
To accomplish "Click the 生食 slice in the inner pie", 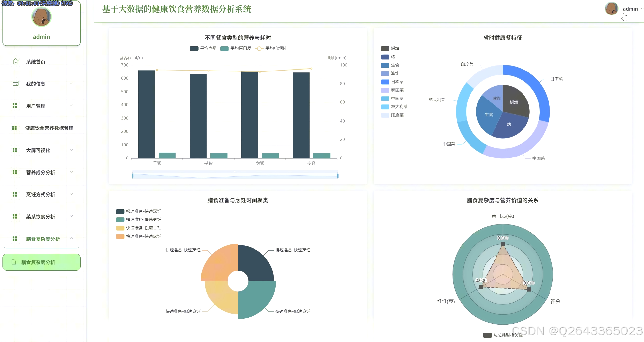I will pyautogui.click(x=489, y=115).
